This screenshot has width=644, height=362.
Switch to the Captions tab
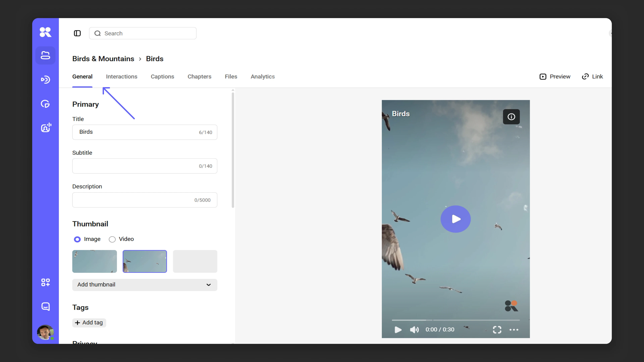tap(162, 76)
